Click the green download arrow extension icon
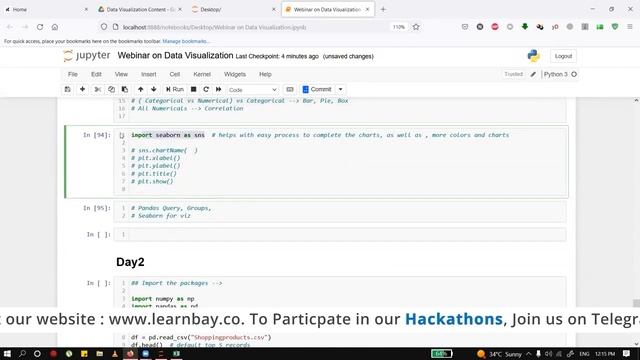640x360 pixels. coord(525,27)
